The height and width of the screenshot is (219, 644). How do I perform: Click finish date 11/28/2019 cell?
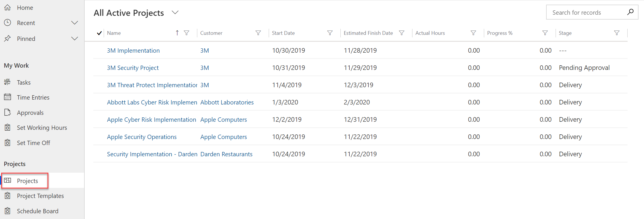pyautogui.click(x=360, y=51)
